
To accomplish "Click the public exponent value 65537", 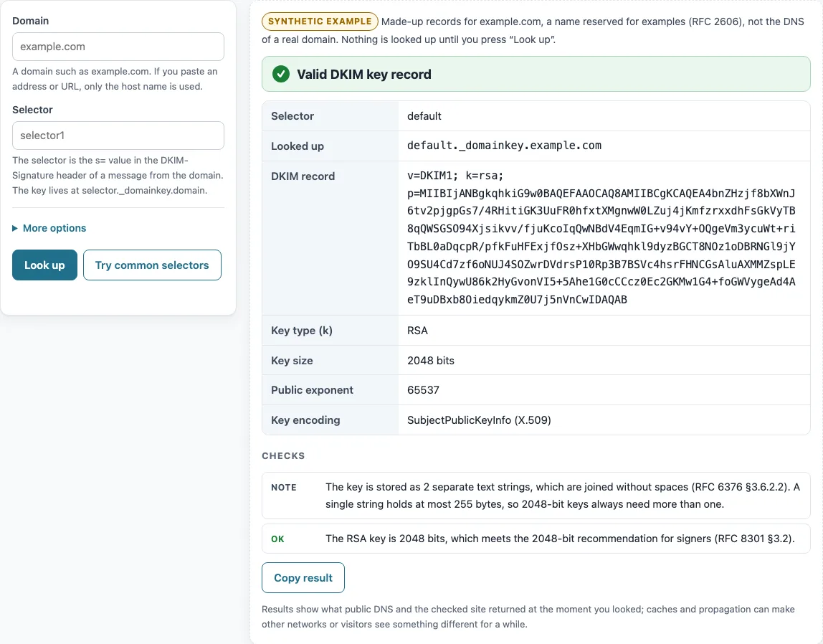I will pyautogui.click(x=423, y=390).
